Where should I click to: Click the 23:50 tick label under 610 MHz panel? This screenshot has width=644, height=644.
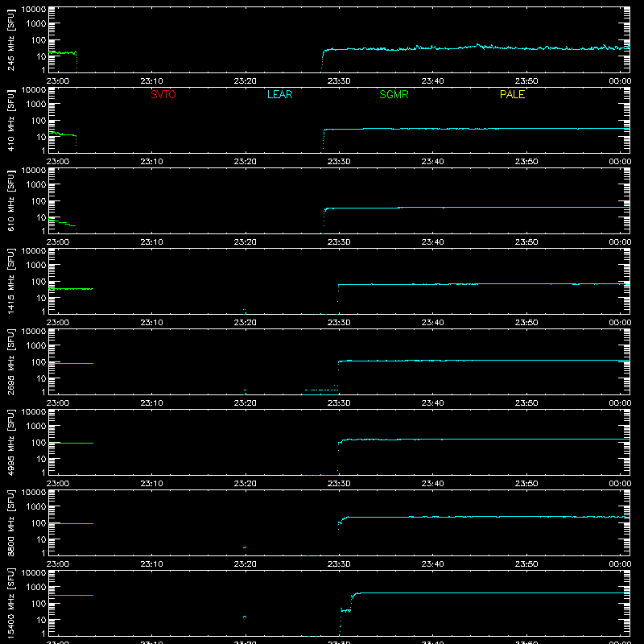click(x=526, y=242)
